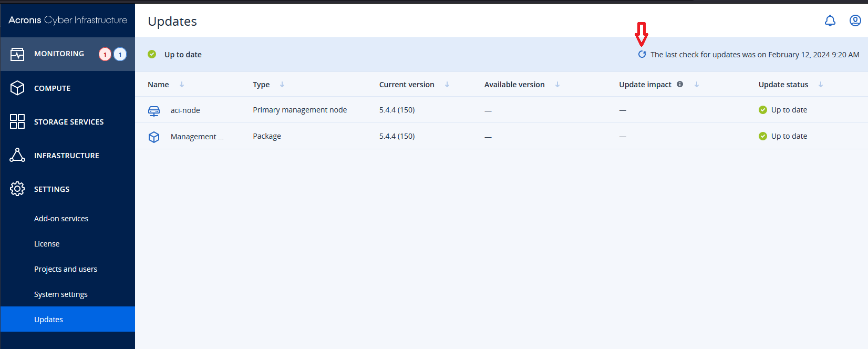
Task: Open the Infrastructure menu
Action: pyautogui.click(x=66, y=156)
